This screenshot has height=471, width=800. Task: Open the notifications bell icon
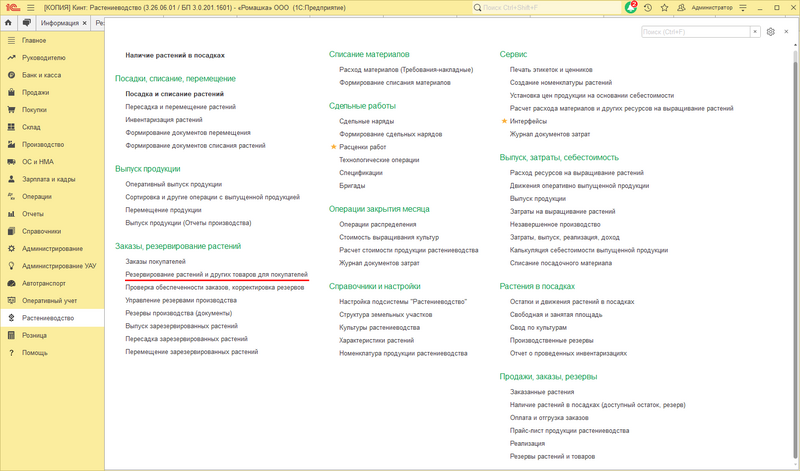click(631, 8)
